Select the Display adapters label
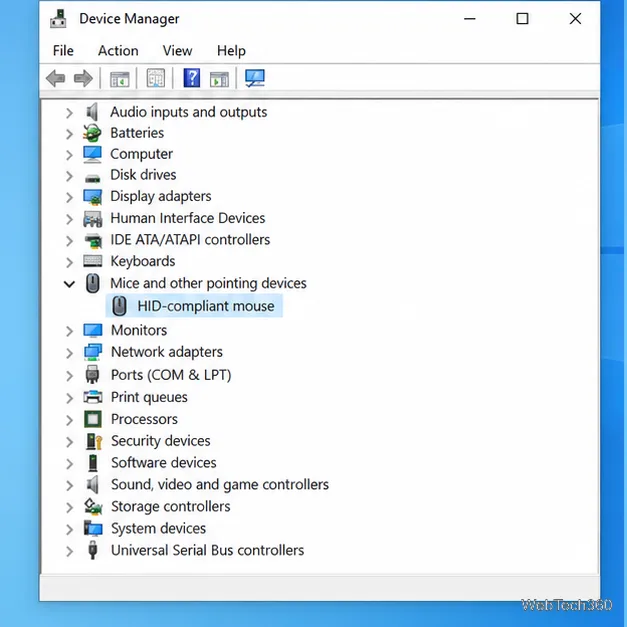Viewport: 627px width, 627px height. pos(161,196)
